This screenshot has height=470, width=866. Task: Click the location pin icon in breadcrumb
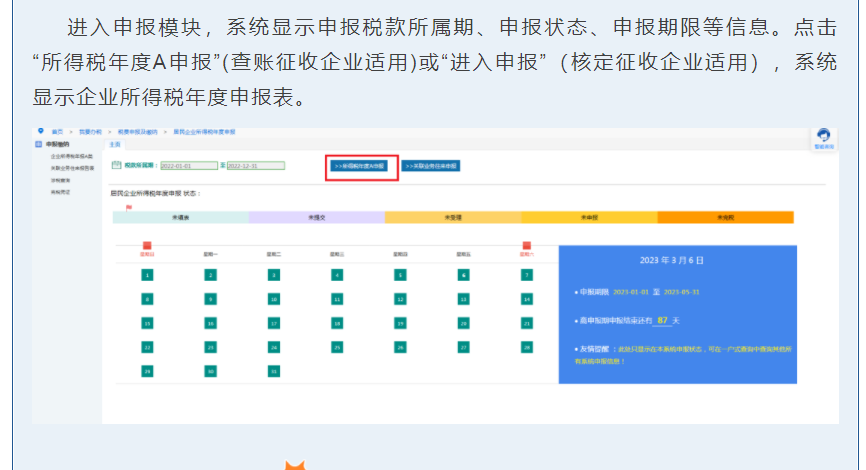pyautogui.click(x=40, y=131)
